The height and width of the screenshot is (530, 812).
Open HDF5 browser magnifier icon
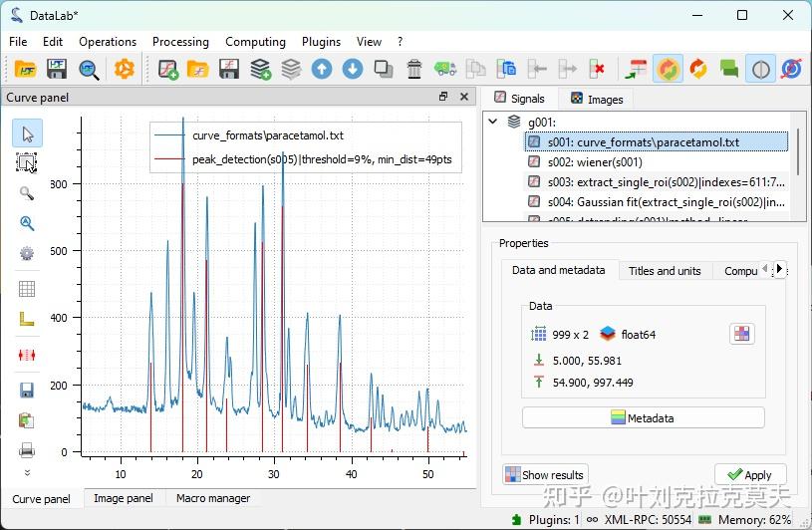pos(89,69)
